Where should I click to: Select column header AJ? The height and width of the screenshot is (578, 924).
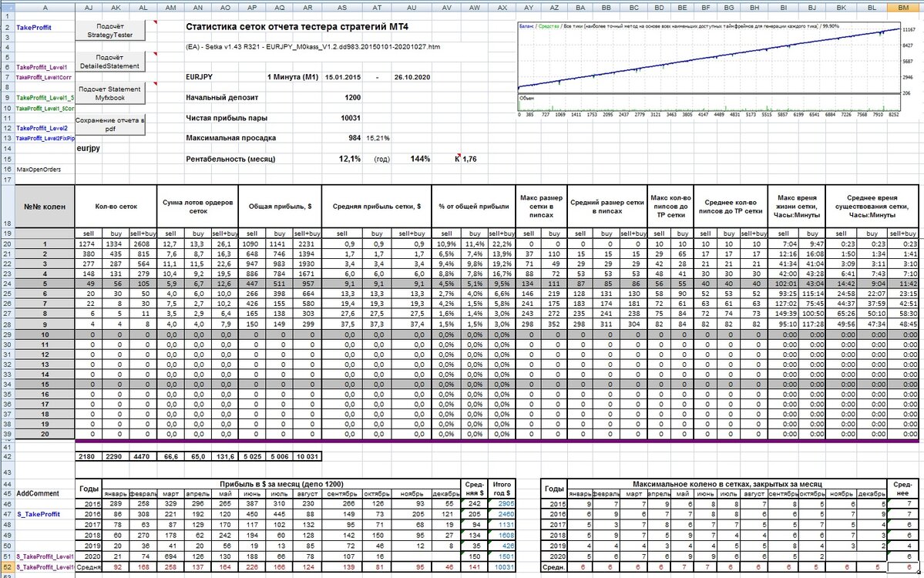[x=89, y=8]
